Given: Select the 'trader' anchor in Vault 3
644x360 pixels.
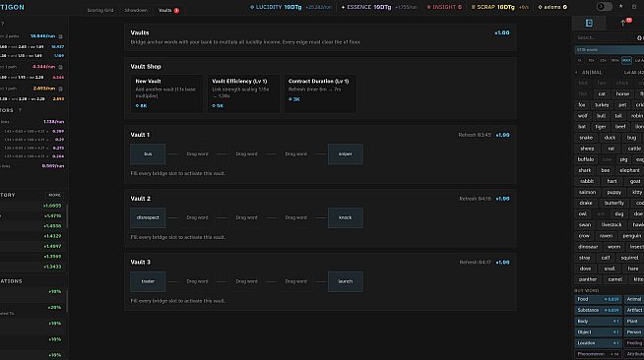Looking at the screenshot, I should coord(148,281).
